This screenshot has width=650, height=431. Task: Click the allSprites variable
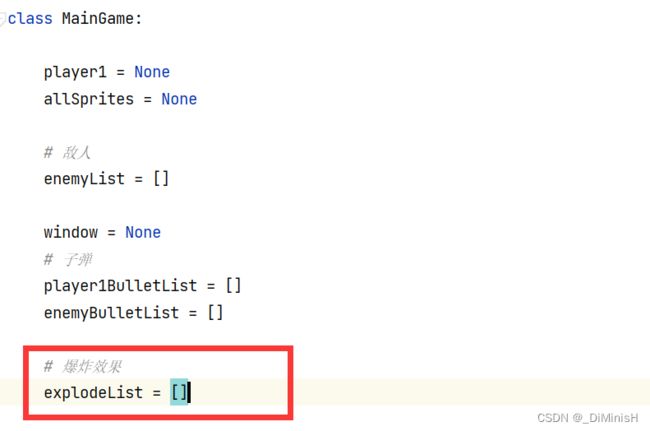point(89,99)
